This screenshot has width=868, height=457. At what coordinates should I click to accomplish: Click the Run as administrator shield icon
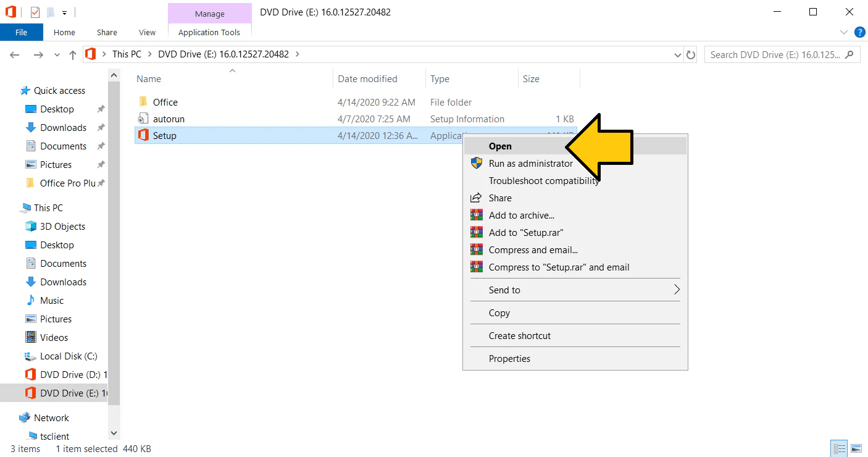pyautogui.click(x=476, y=163)
